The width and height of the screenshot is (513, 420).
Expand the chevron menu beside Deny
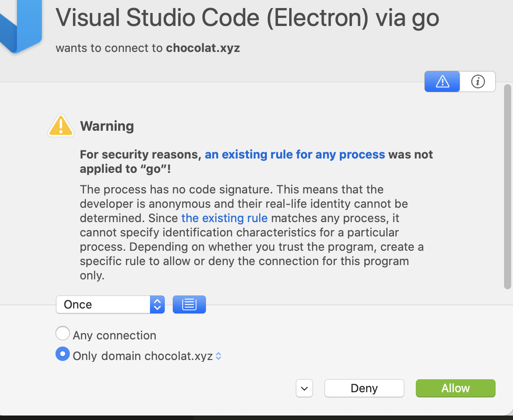point(304,388)
